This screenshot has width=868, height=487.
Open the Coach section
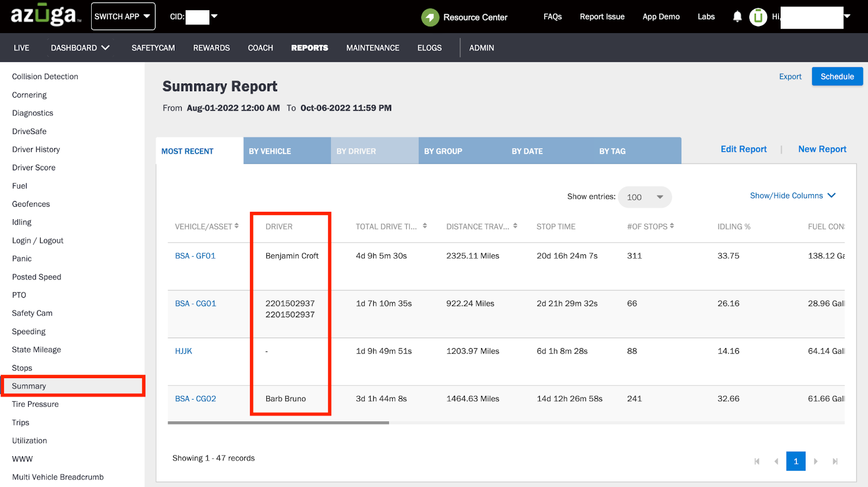click(x=260, y=48)
